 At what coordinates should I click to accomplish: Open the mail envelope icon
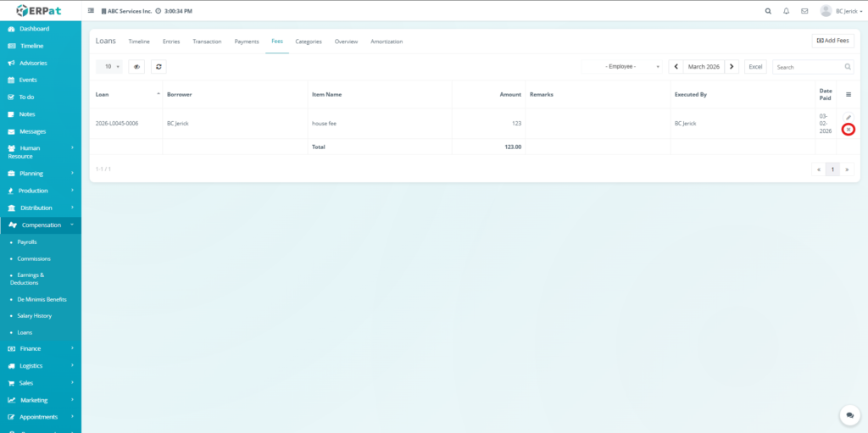pyautogui.click(x=804, y=11)
